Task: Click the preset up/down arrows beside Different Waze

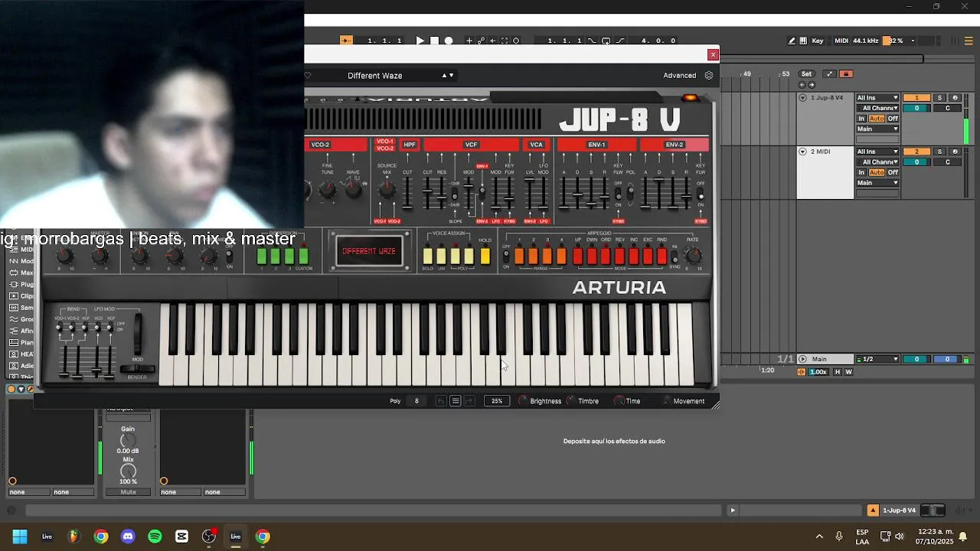Action: click(x=448, y=75)
